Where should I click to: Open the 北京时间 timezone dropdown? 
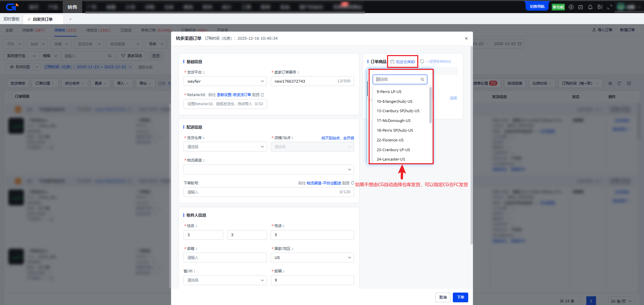(542, 83)
